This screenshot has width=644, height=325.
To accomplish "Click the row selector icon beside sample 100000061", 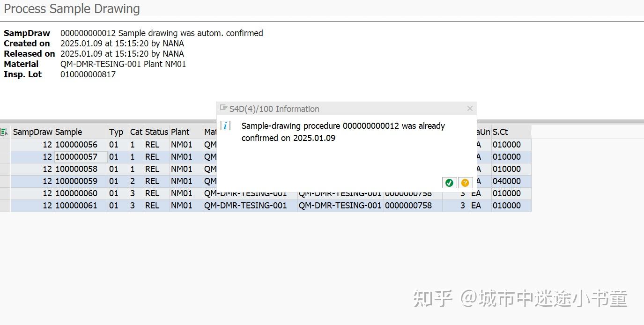I will (5, 205).
